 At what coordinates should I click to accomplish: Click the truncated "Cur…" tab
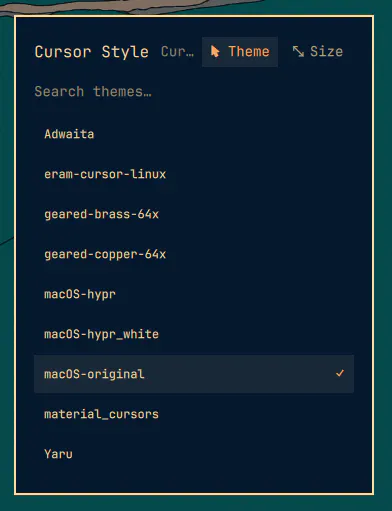[177, 52]
